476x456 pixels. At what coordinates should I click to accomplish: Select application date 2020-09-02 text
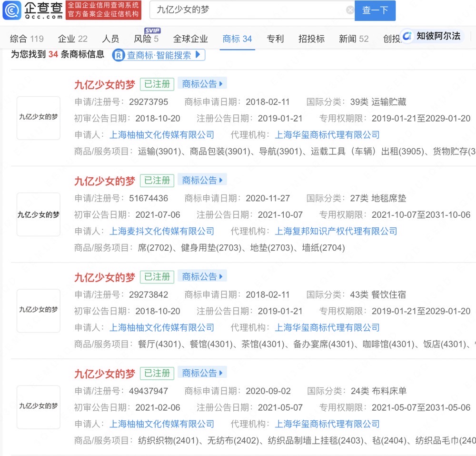click(268, 391)
